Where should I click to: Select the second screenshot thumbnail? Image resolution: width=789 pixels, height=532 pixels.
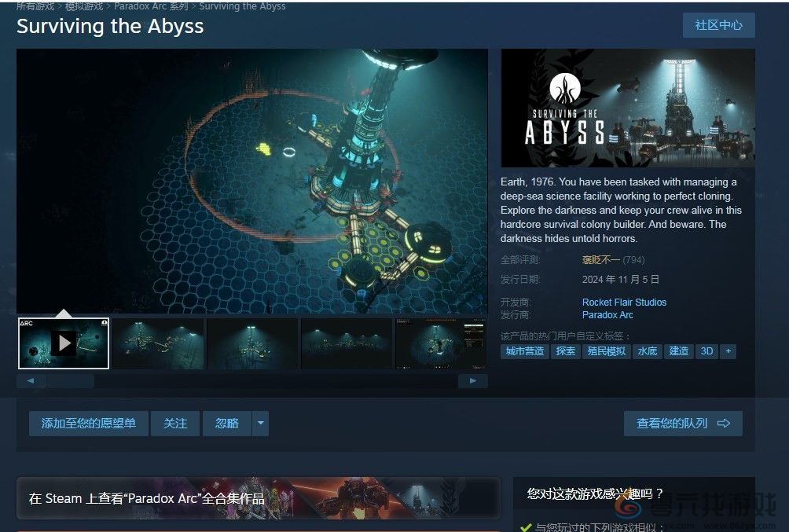click(x=158, y=343)
